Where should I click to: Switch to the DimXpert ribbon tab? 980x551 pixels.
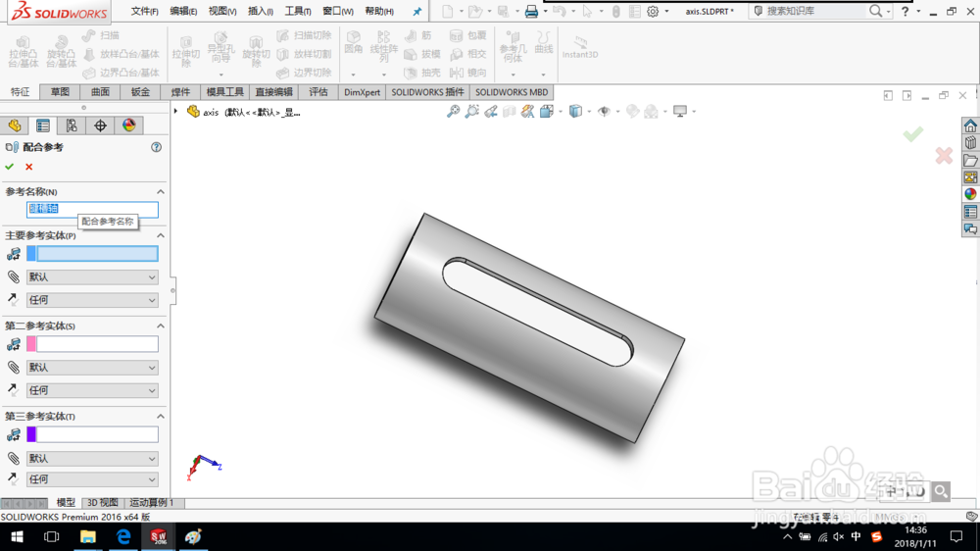(x=362, y=92)
